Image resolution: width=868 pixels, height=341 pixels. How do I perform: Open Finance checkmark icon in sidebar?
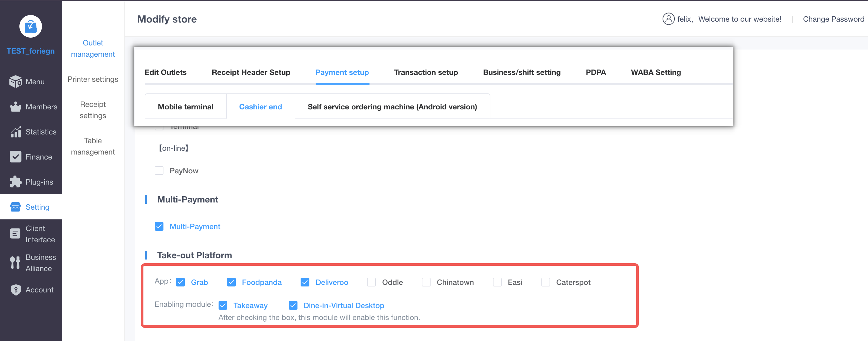(16, 157)
